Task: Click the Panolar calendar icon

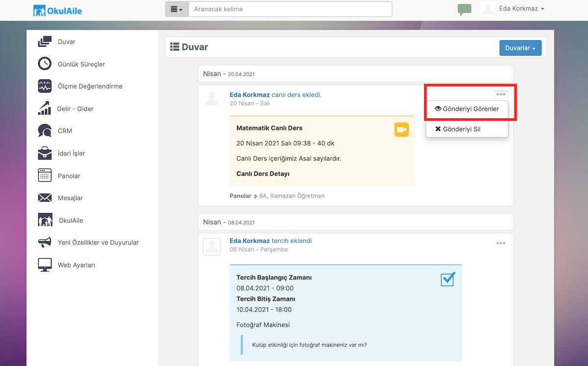Action: (45, 175)
